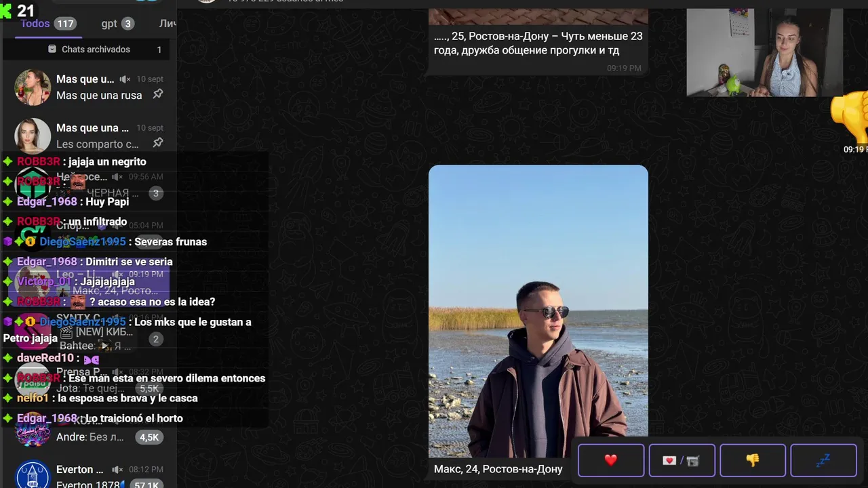868x488 pixels.
Task: Click the 10 sept date on the Les comparto chat
Action: (x=150, y=127)
